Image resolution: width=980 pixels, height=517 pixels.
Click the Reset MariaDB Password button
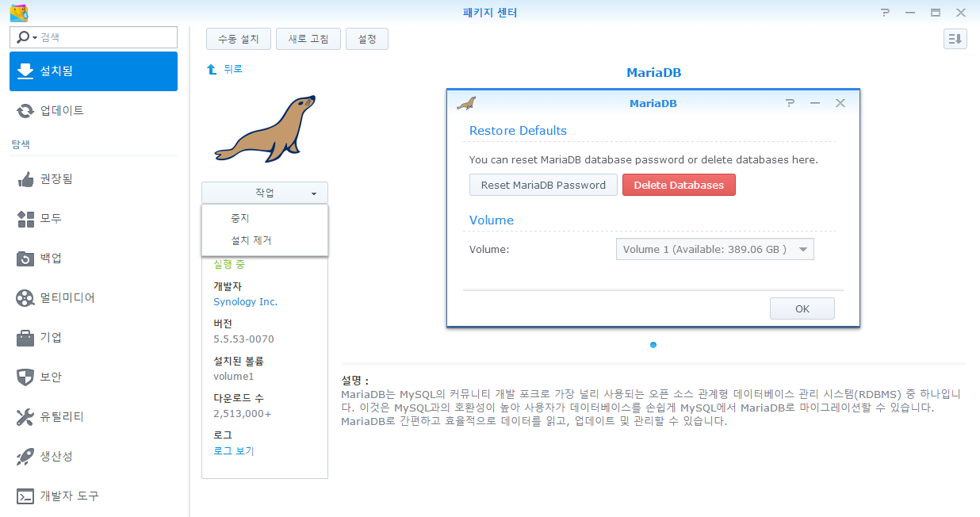[543, 185]
